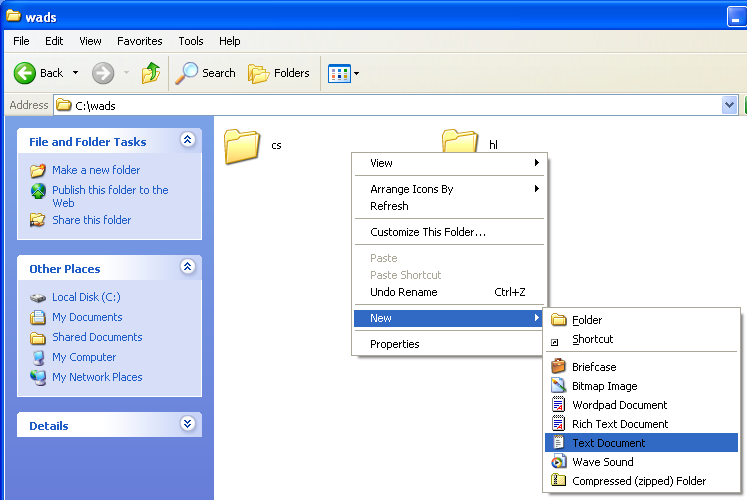Click the Up folder icon
This screenshot has height=500, width=747.
coord(151,73)
